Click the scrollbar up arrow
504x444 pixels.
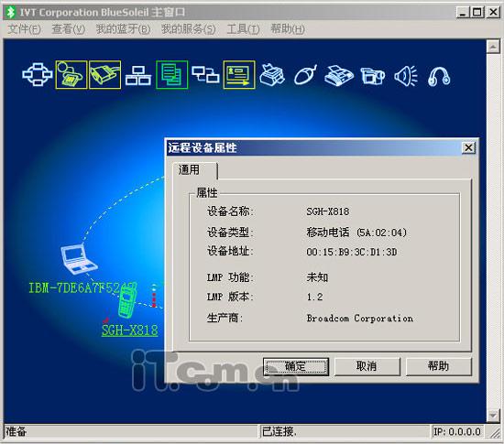(493, 47)
